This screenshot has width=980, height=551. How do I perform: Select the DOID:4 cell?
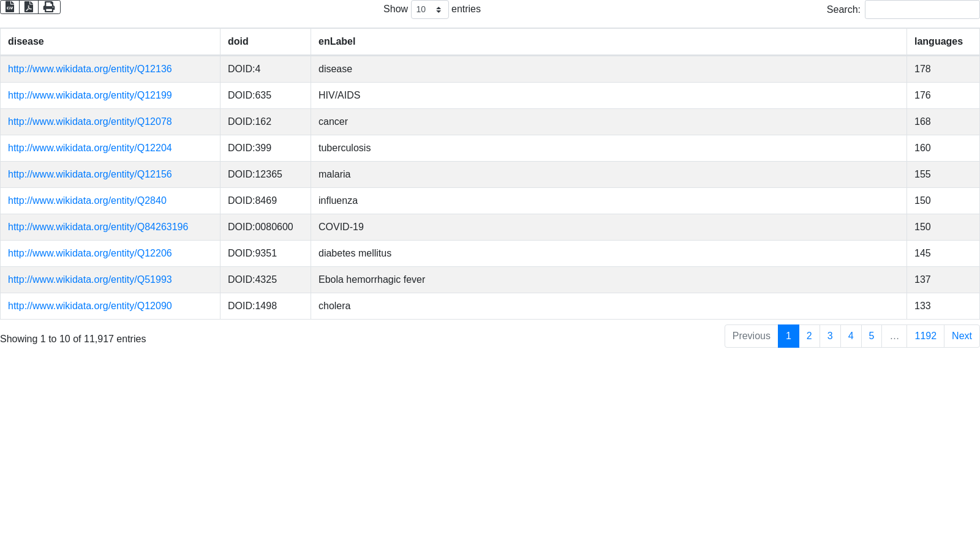pyautogui.click(x=265, y=69)
